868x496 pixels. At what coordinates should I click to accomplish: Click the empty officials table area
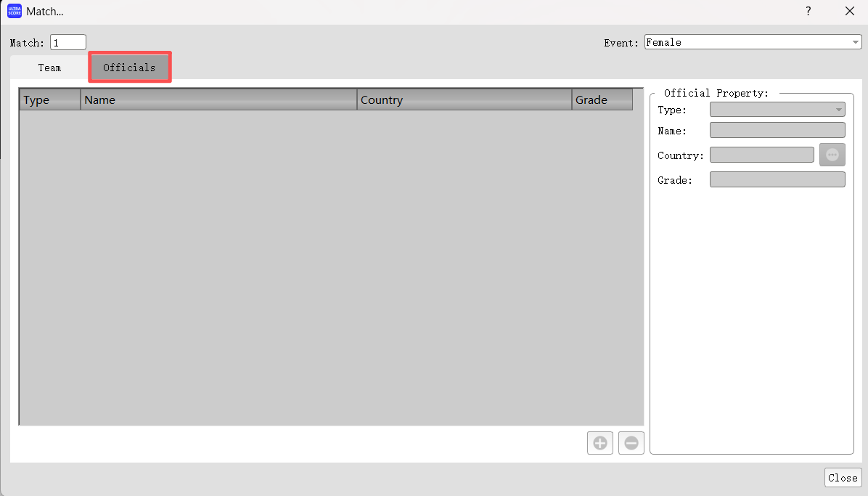(x=330, y=267)
